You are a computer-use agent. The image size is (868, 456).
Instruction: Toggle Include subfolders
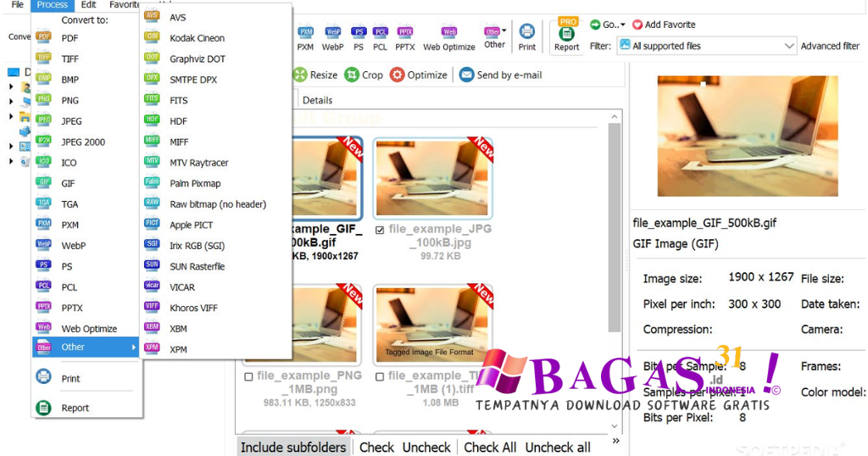tap(293, 448)
